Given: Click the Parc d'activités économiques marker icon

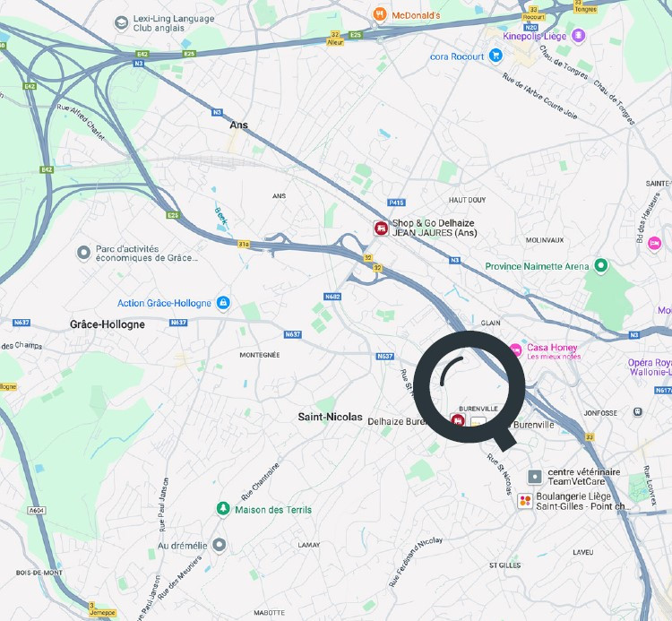Looking at the screenshot, I should pos(83,253).
